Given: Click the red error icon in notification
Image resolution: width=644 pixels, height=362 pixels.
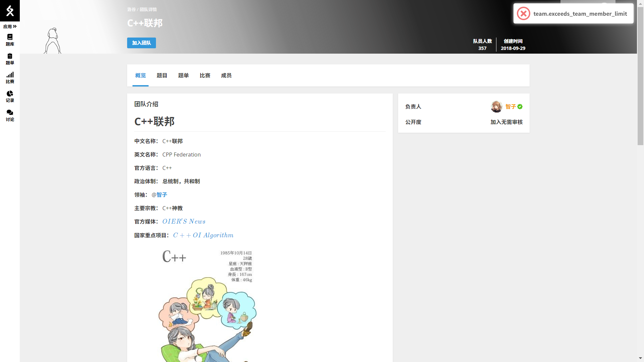Looking at the screenshot, I should (523, 14).
